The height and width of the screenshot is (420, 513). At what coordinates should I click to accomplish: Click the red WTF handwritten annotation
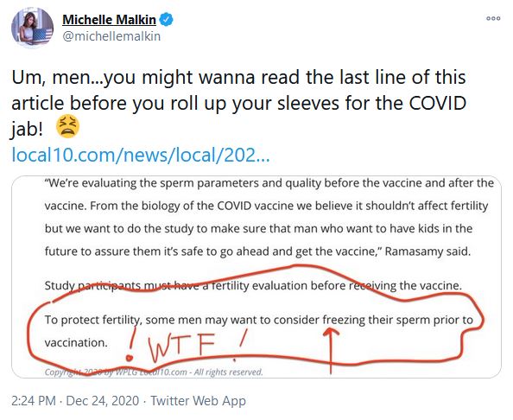(181, 347)
